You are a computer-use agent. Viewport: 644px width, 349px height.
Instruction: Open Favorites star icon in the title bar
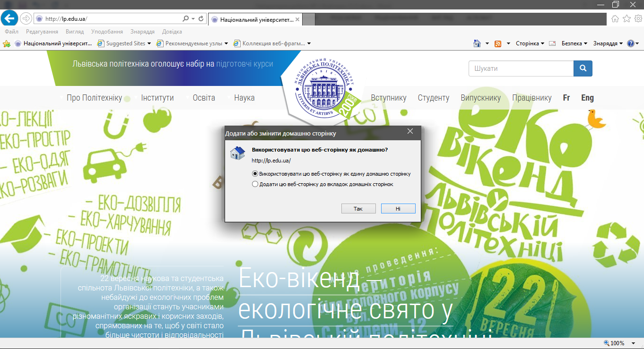click(627, 19)
